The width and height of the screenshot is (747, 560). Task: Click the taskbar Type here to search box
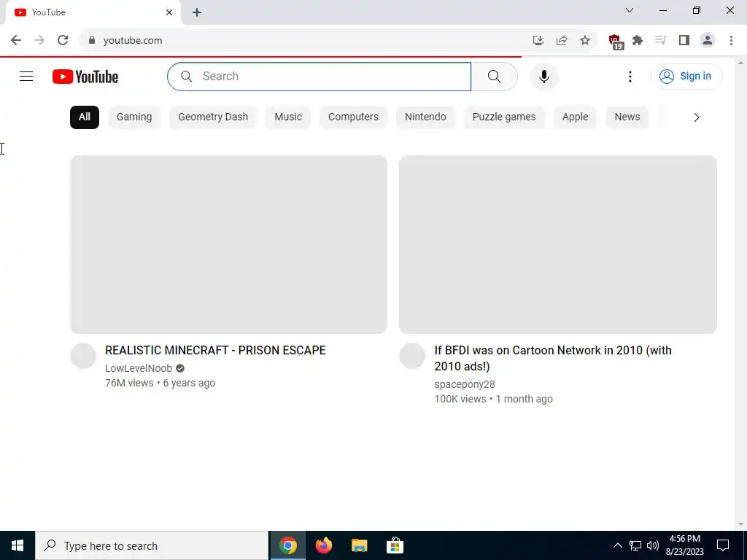[152, 545]
